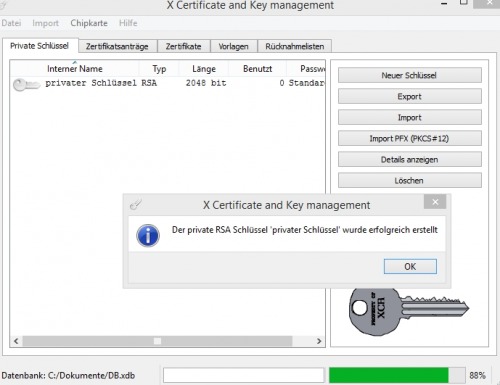Screen dimensions: 500x385
Task: Click Import PFX (PKCS#12) button
Action: 410,138
